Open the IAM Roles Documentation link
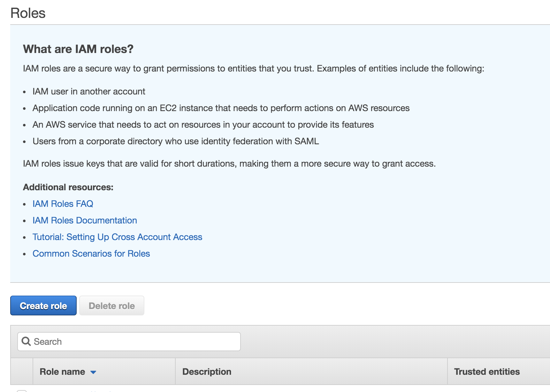 pos(85,220)
